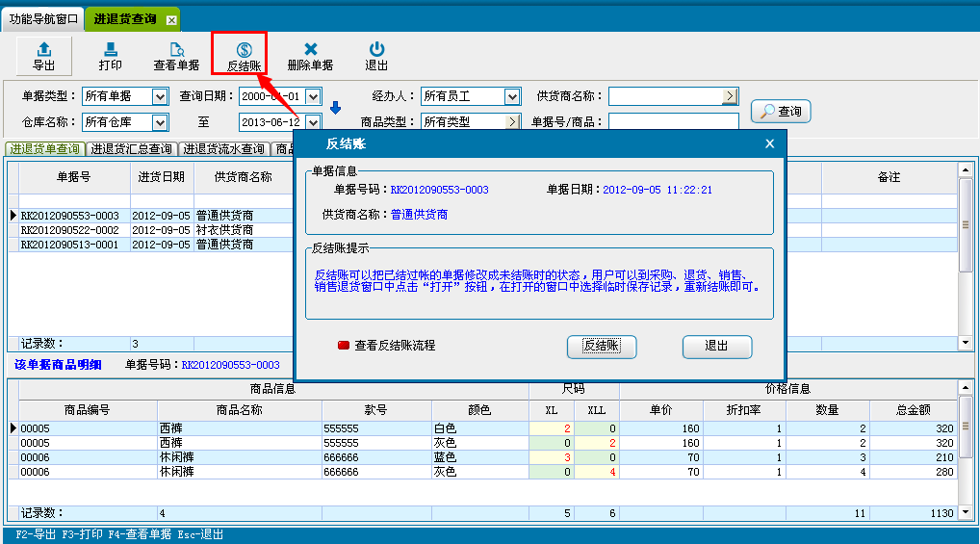
Task: Close the 进退货查询 tab with its X
Action: (x=171, y=19)
